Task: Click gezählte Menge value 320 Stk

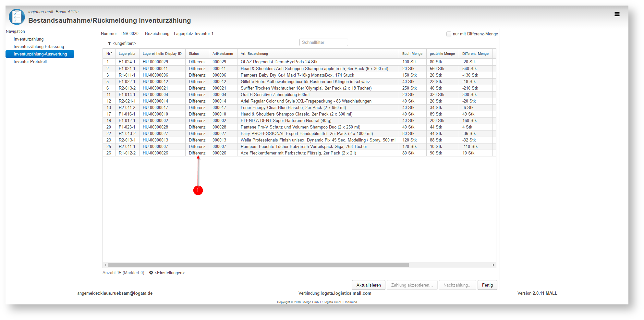Action: 437,95
